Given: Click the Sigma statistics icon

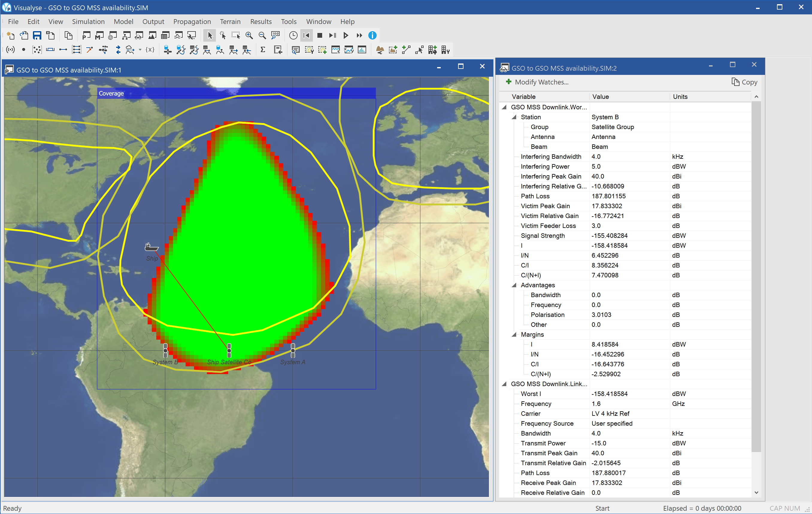Looking at the screenshot, I should point(263,50).
